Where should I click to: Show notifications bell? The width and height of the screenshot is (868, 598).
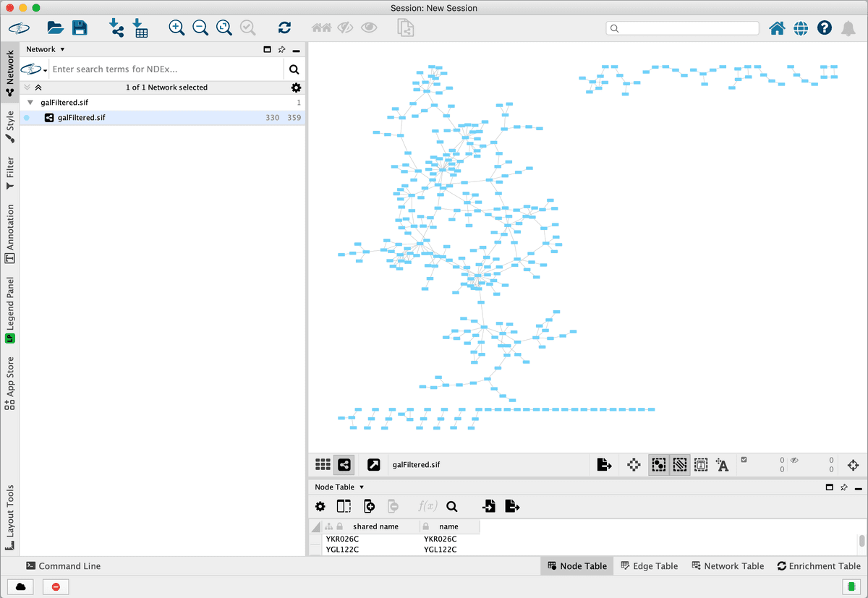(x=848, y=28)
